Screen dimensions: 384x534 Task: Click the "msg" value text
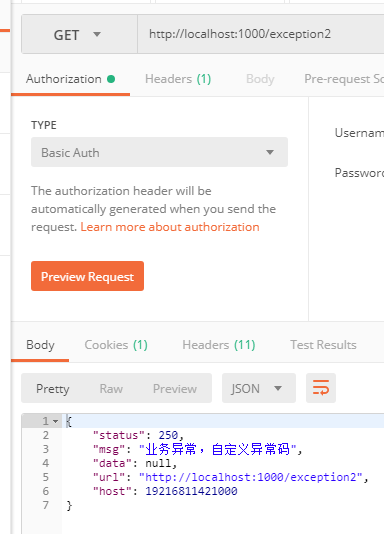pos(218,450)
